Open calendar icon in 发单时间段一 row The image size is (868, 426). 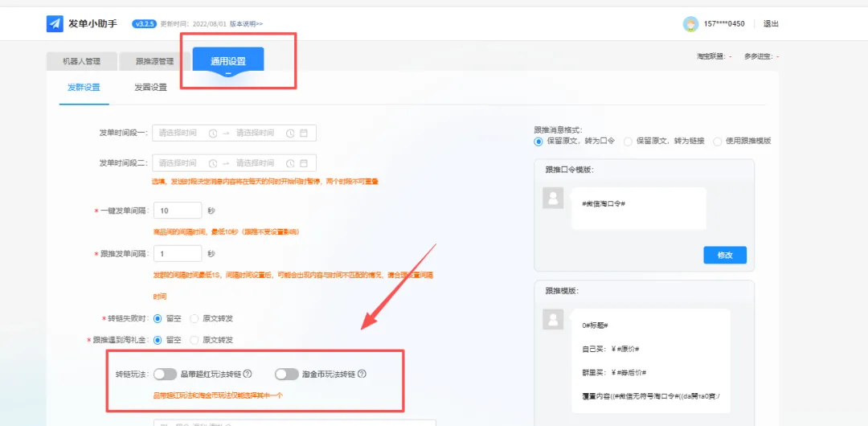303,133
